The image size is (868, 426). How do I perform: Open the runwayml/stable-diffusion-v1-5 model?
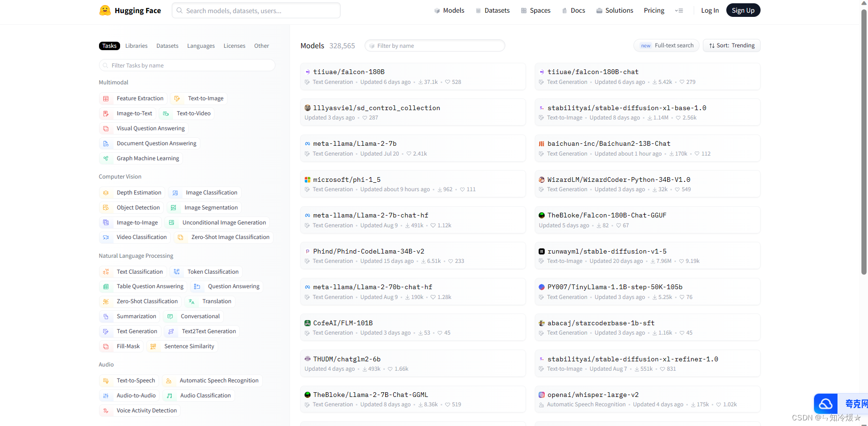coord(647,256)
